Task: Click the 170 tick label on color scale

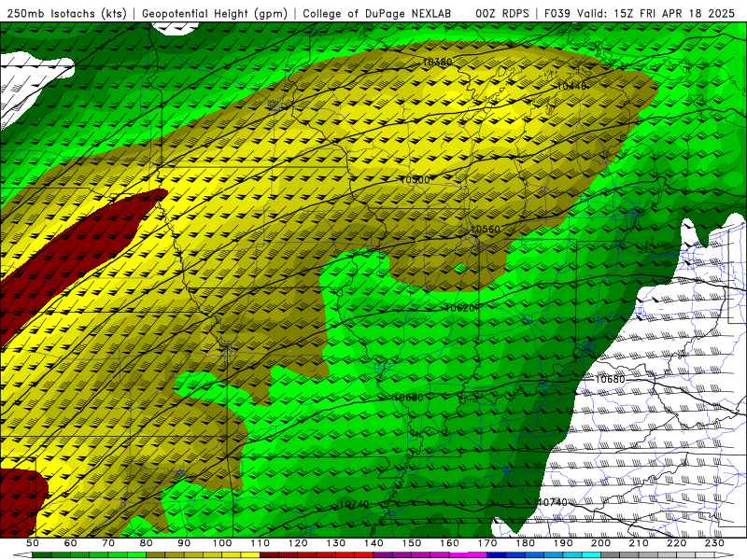Action: coord(487,543)
